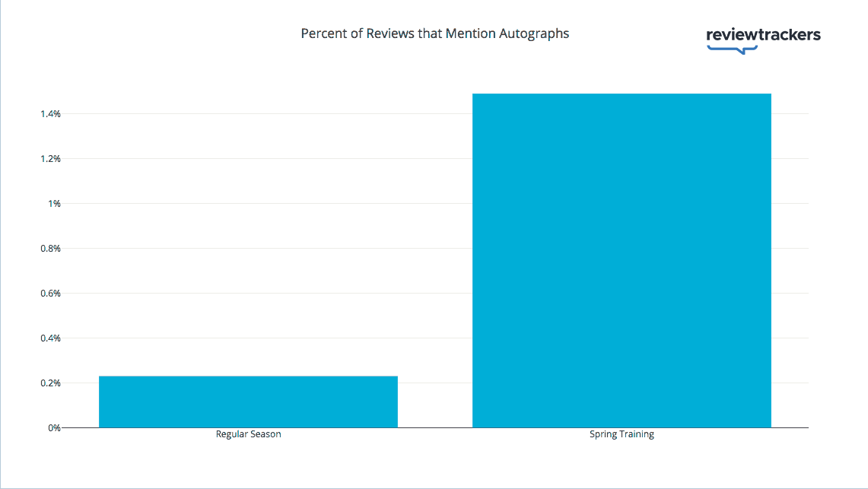
Task: Click the 0% y-axis tick label
Action: (53, 428)
